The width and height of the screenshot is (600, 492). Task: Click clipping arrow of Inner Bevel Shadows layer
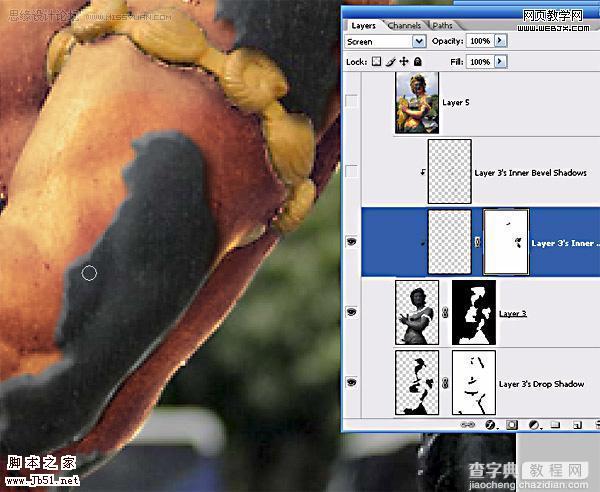[422, 172]
